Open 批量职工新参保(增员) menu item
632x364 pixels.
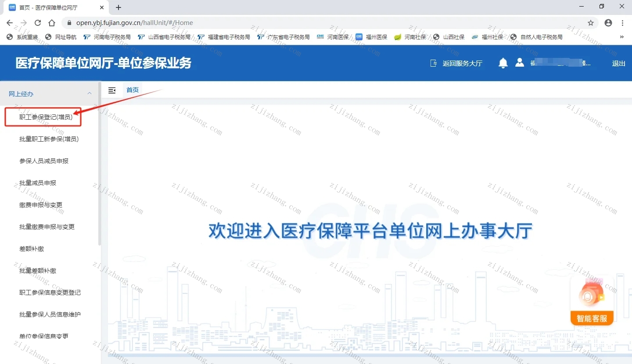click(x=49, y=139)
